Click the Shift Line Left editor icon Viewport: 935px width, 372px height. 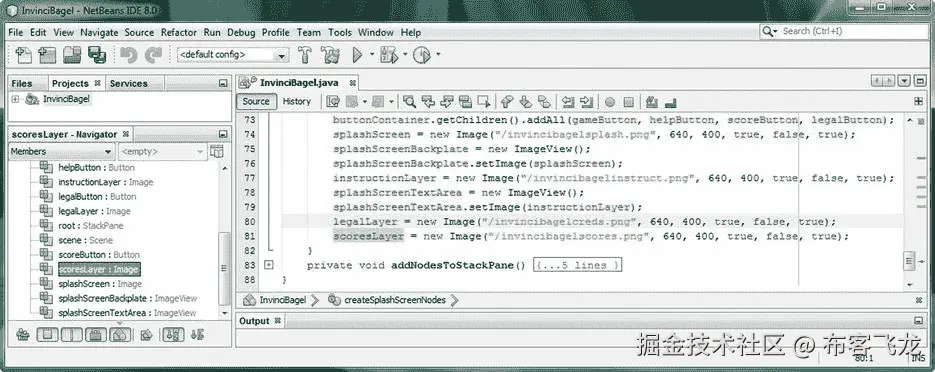pyautogui.click(x=568, y=102)
